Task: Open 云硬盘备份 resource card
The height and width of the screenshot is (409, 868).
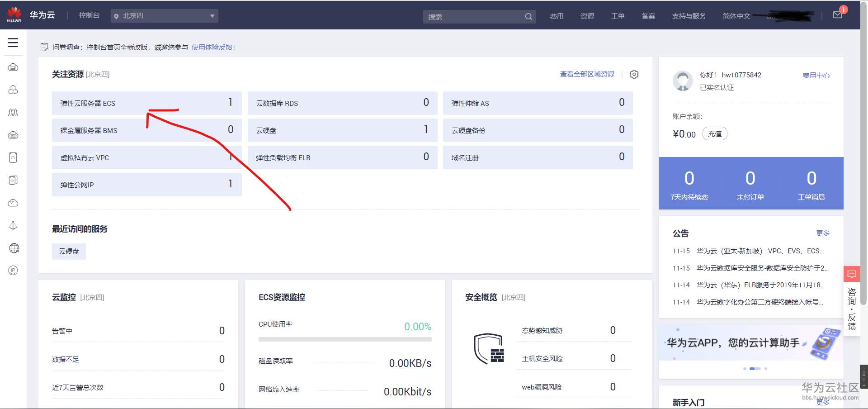Action: tap(538, 130)
